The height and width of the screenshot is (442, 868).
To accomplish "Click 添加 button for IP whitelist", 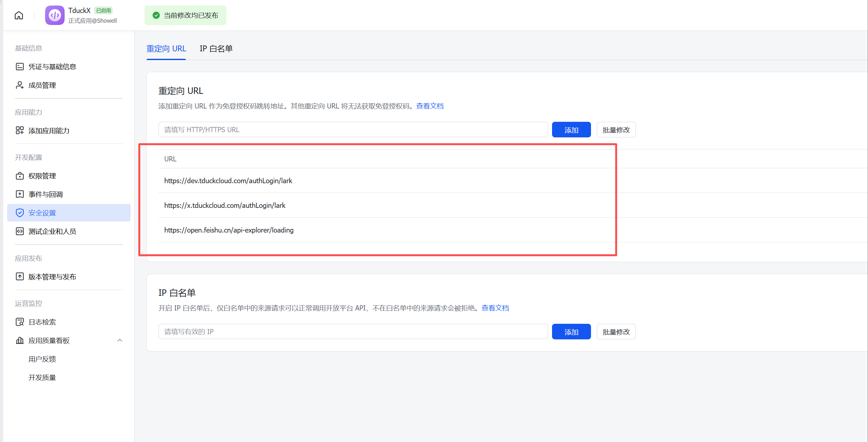I will point(571,332).
